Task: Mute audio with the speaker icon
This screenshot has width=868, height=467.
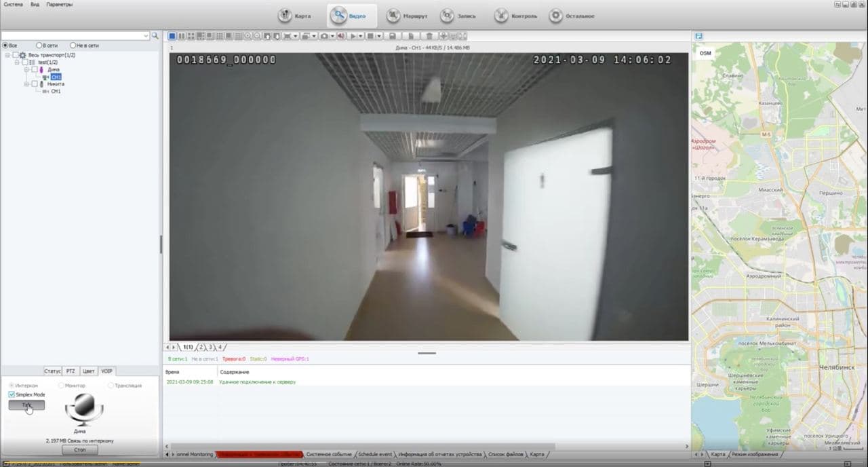Action: point(342,36)
